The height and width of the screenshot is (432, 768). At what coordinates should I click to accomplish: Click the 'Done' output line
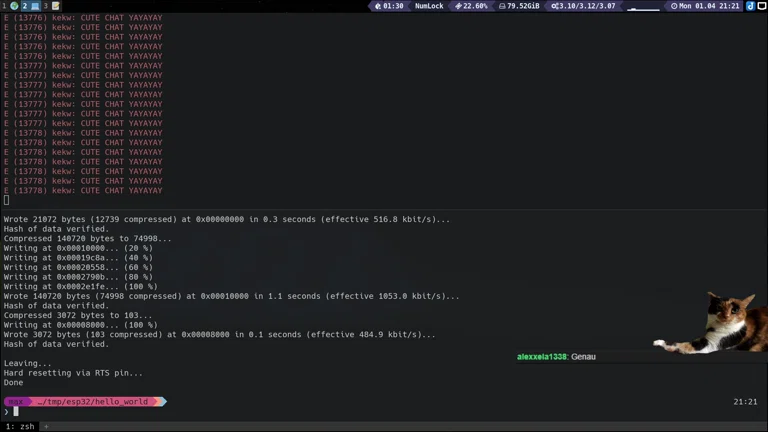[x=13, y=383]
